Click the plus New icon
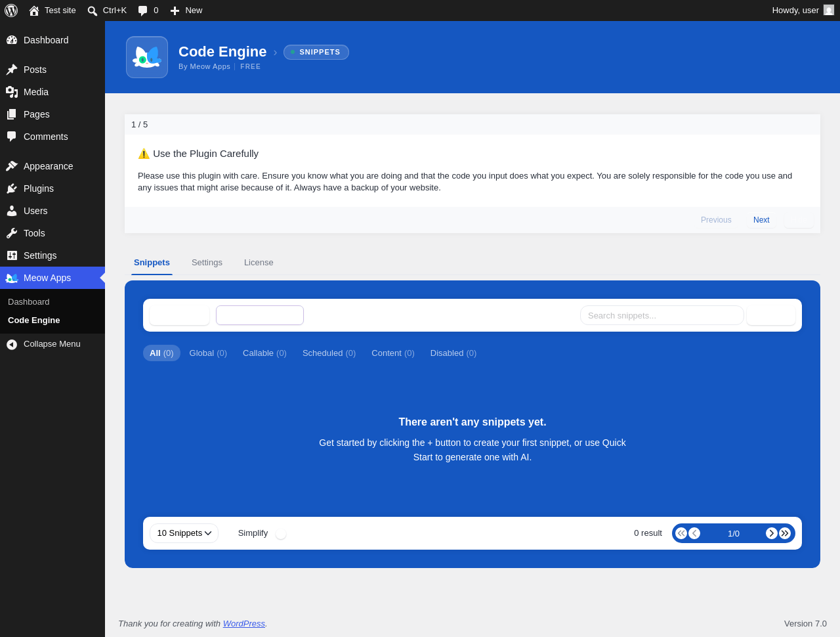Viewport: 840px width, 637px height. coord(175,11)
